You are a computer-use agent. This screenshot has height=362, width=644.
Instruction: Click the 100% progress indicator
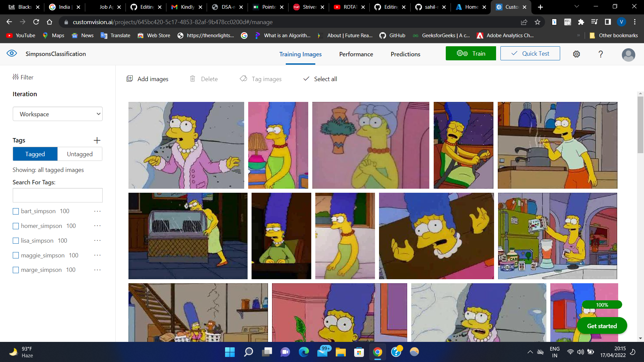click(x=602, y=304)
